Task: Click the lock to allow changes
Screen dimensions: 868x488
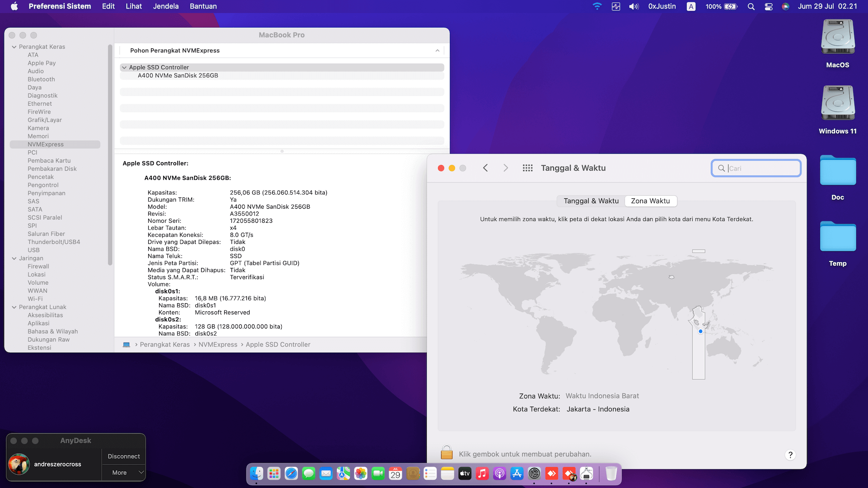Action: 447,453
